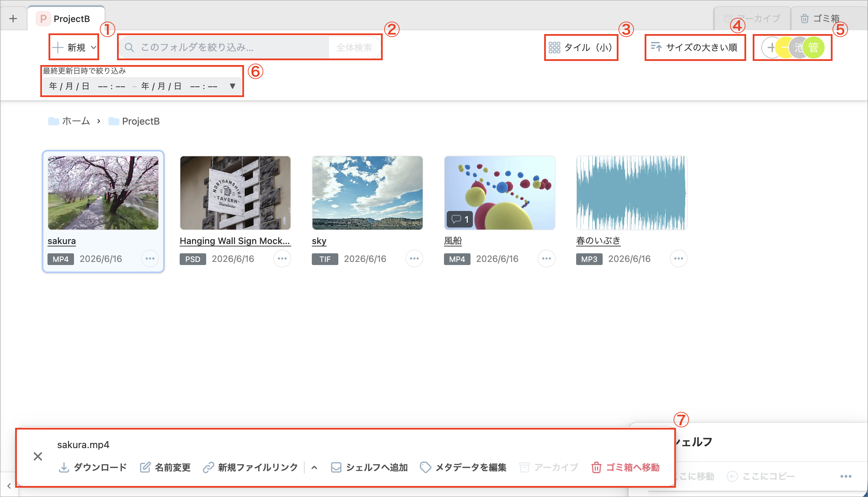This screenshot has height=497, width=868.
Task: Click the メタデータを編集 button
Action: pos(463,467)
